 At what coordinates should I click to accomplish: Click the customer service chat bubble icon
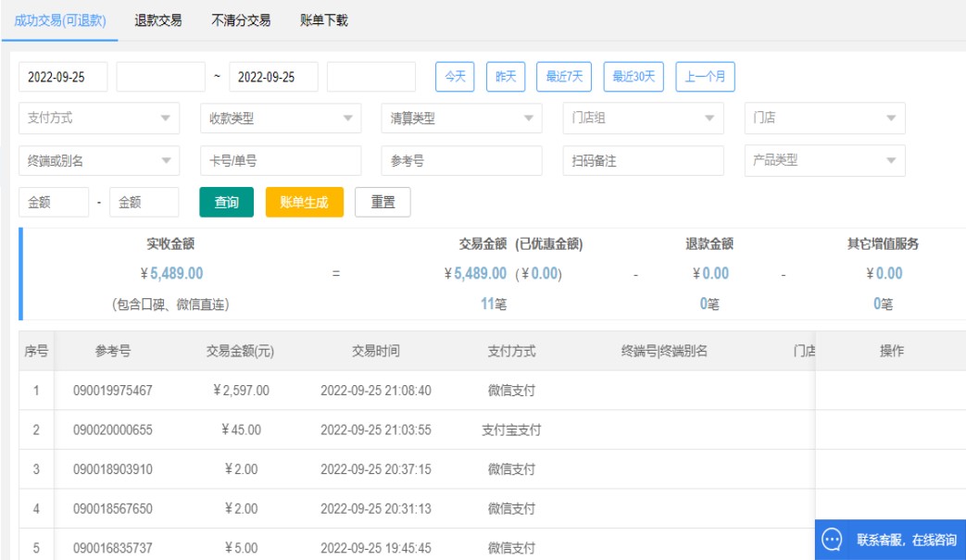[832, 540]
